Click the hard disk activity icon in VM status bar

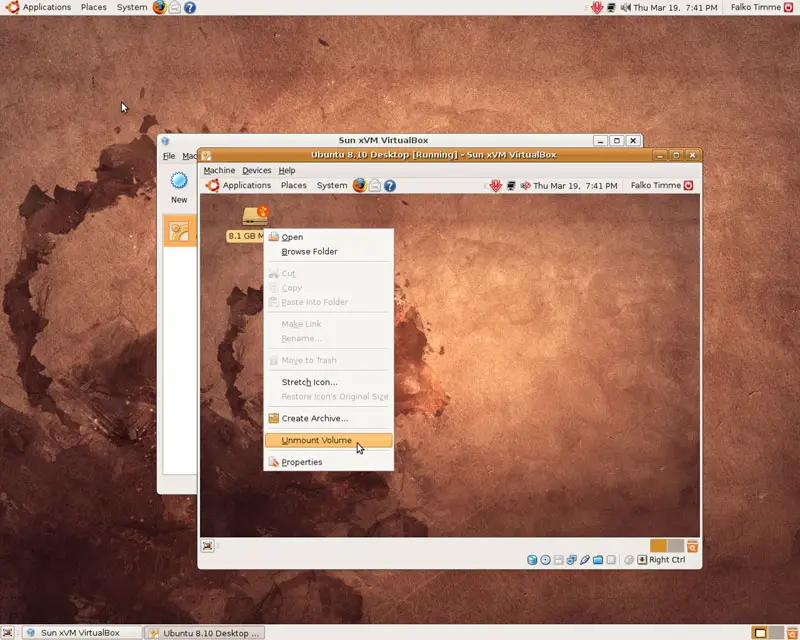tap(532, 560)
